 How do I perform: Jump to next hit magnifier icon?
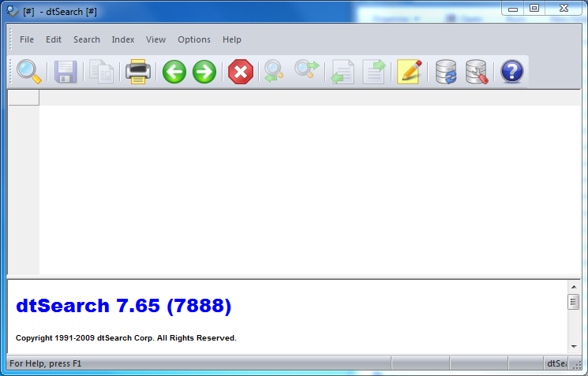(x=306, y=69)
